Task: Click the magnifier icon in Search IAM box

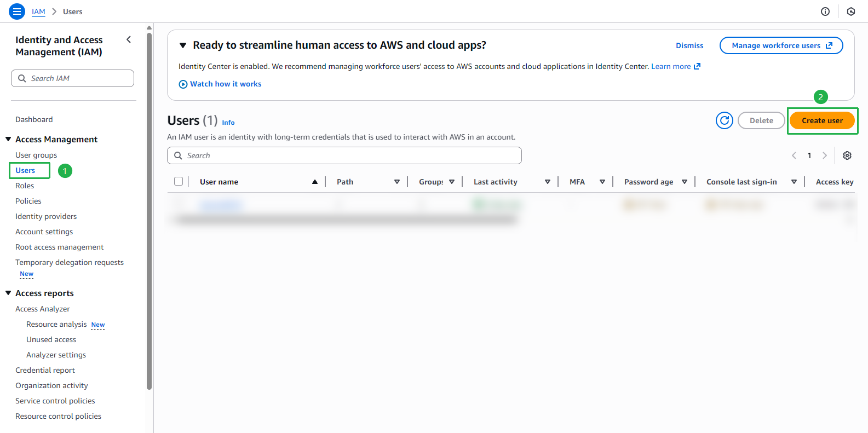Action: [22, 78]
